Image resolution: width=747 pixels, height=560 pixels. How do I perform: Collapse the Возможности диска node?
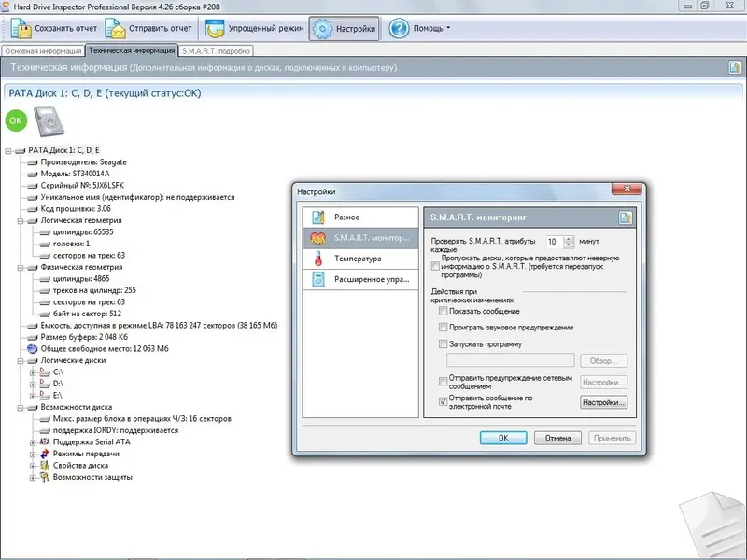tap(21, 408)
